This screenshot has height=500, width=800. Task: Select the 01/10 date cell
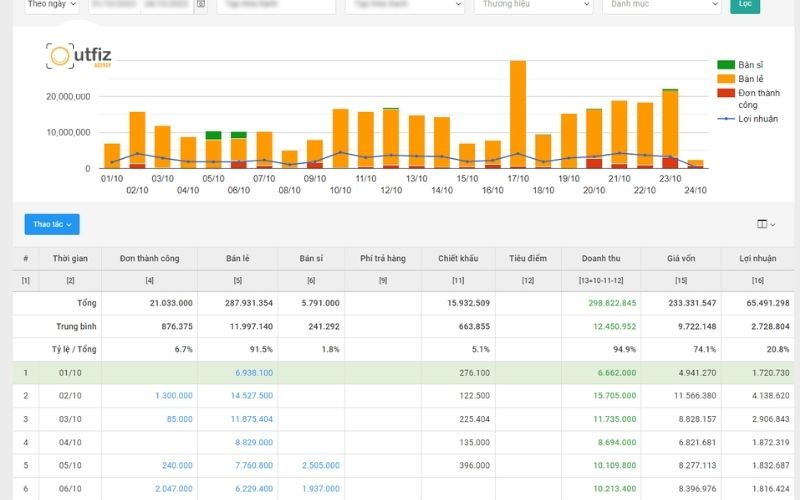point(70,373)
